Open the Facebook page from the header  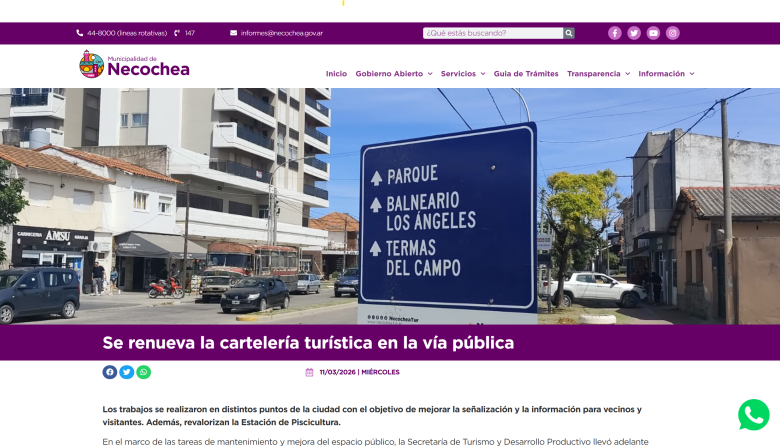tap(614, 33)
